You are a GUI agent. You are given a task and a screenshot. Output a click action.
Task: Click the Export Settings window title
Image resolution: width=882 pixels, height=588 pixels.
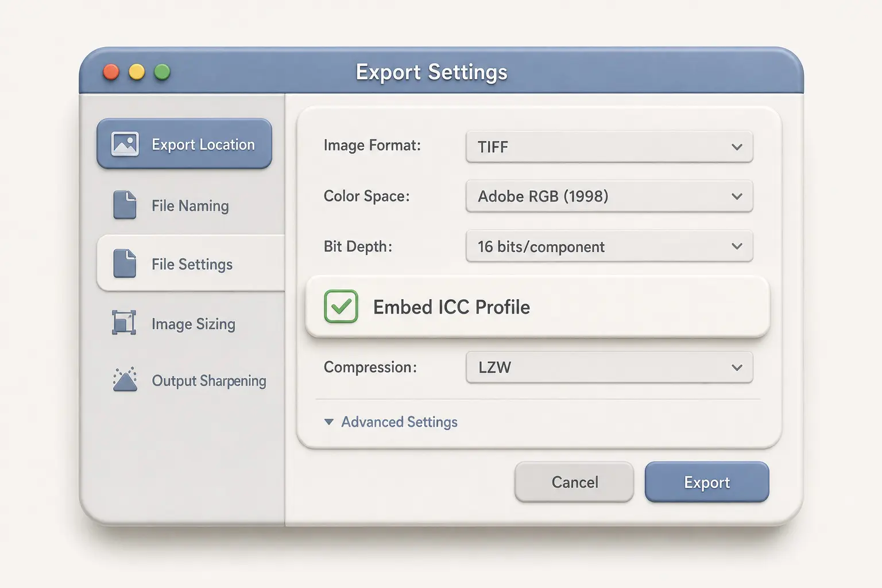point(432,72)
